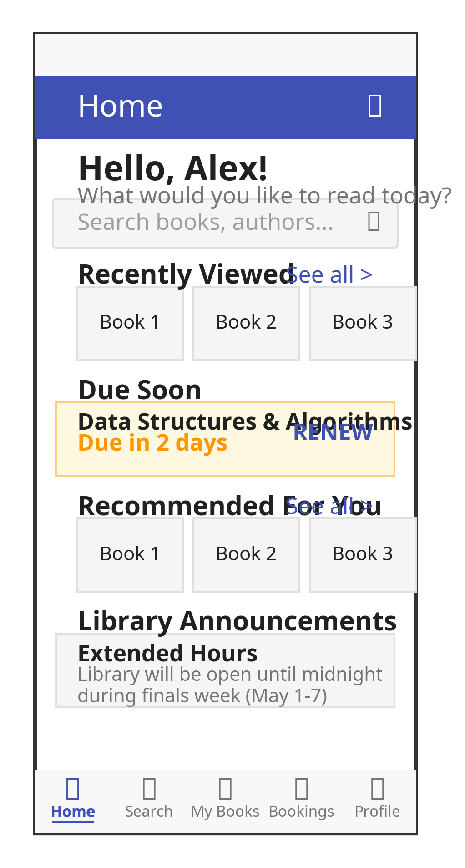Open Book 1 under Recently Viewed

coord(130,323)
